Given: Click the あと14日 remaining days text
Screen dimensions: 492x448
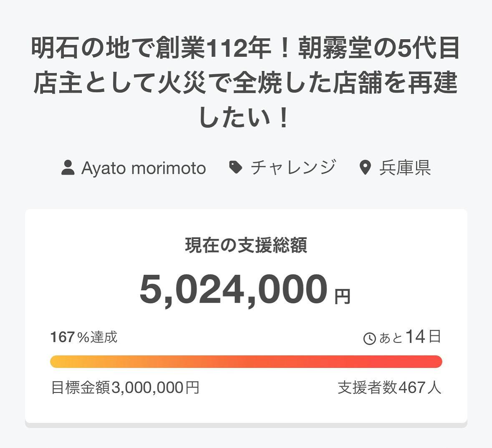Looking at the screenshot, I should click(x=410, y=337).
